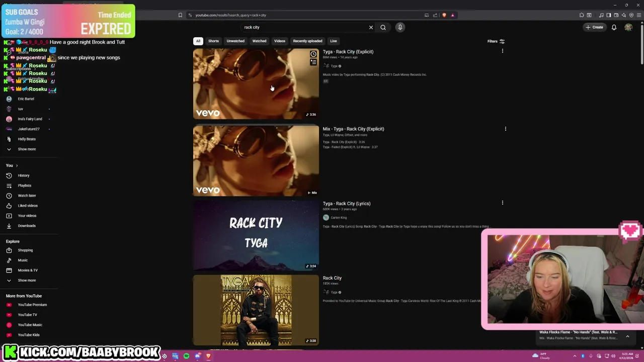Open Rack City audio thumbnail with Tyga album art
Screen dimensions: 644x362
[x=256, y=310]
